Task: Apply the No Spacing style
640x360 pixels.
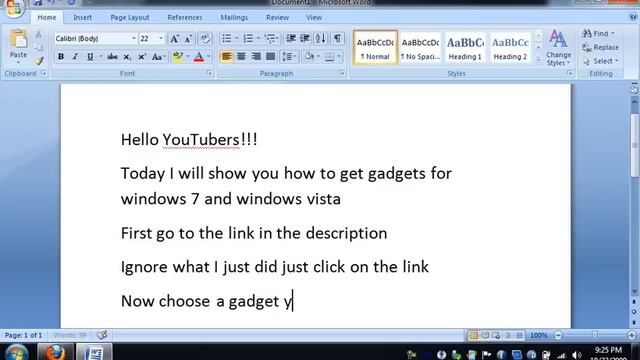Action: click(420, 48)
